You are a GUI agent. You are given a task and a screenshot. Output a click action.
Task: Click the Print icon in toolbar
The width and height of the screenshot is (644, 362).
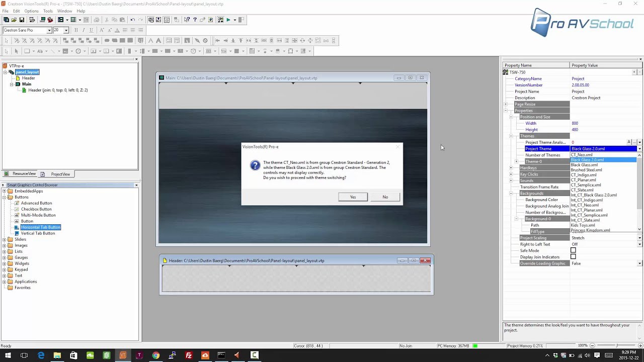tap(96, 20)
